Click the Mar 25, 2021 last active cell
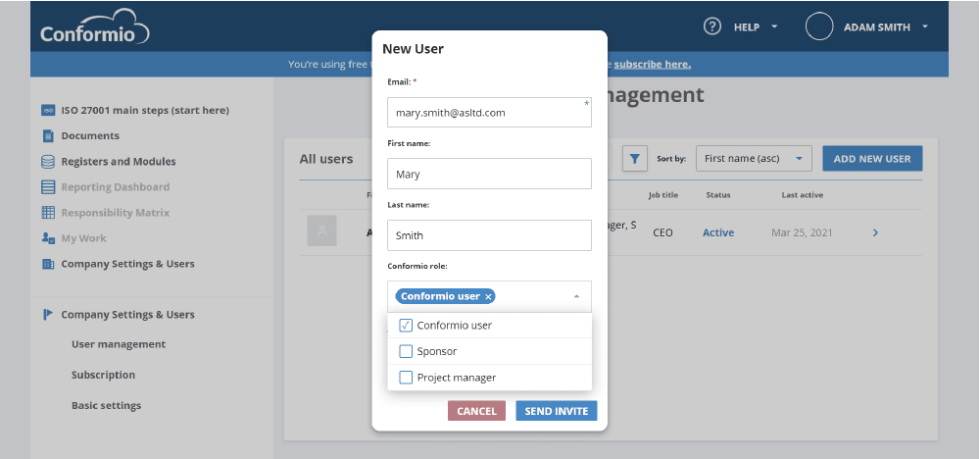The image size is (980, 459). click(802, 232)
